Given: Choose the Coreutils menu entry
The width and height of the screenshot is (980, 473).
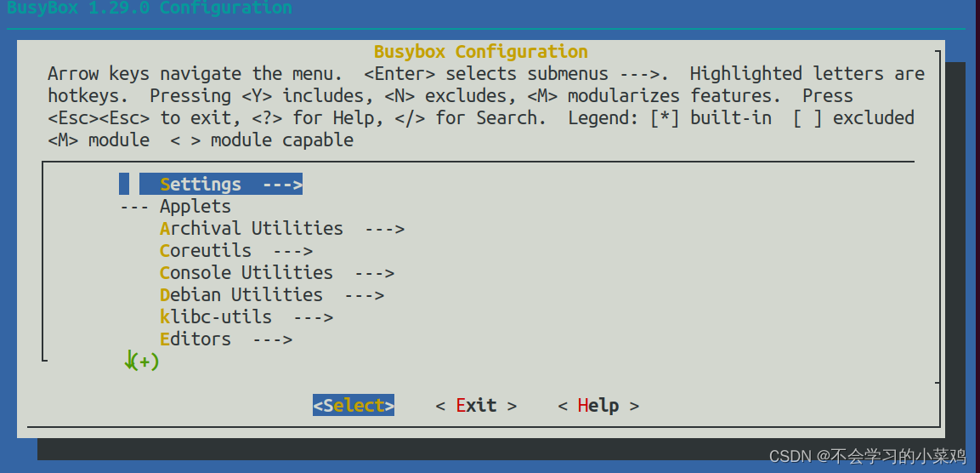Looking at the screenshot, I should pos(205,251).
